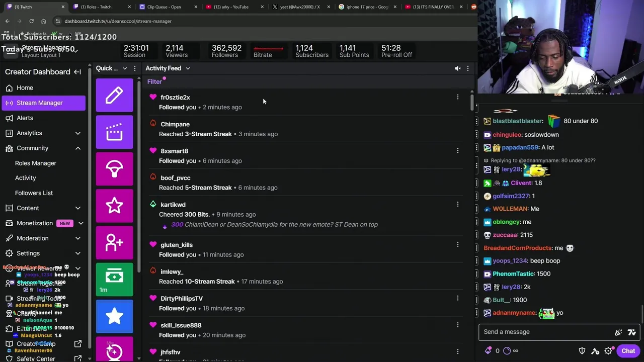Open options menu for gluten_kills follow

tap(457, 245)
